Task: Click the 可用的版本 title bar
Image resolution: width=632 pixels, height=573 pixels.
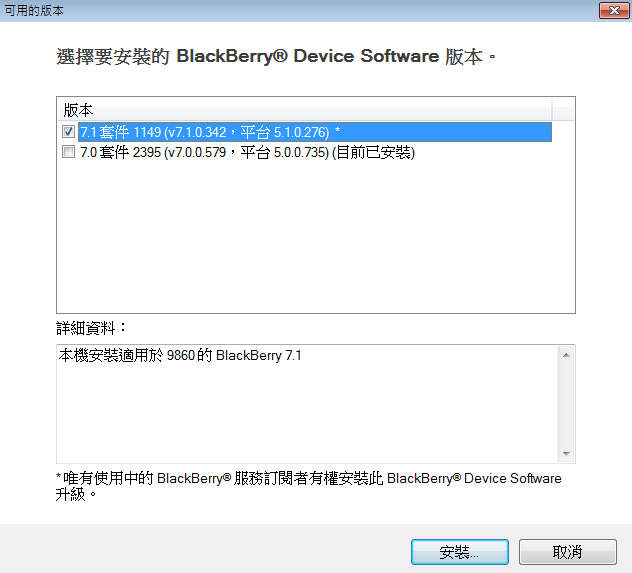Action: point(298,10)
